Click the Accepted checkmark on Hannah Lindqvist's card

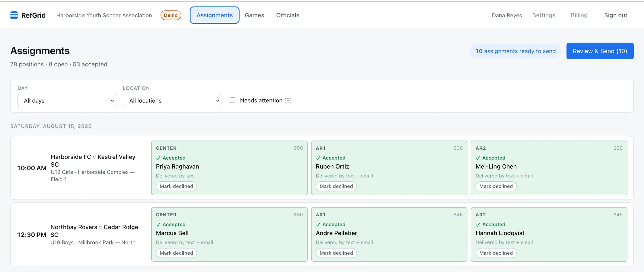[478, 225]
